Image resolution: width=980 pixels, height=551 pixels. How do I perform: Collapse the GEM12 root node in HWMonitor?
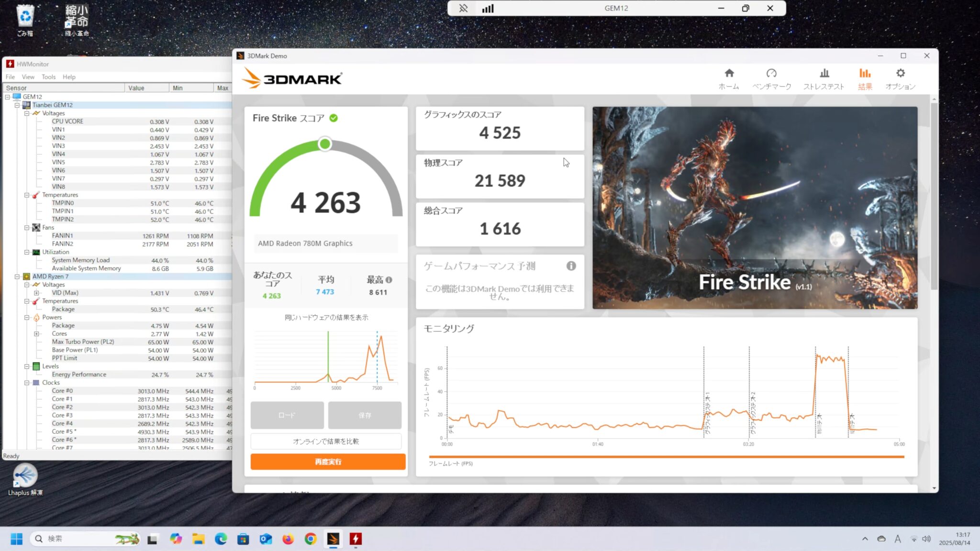(x=8, y=97)
